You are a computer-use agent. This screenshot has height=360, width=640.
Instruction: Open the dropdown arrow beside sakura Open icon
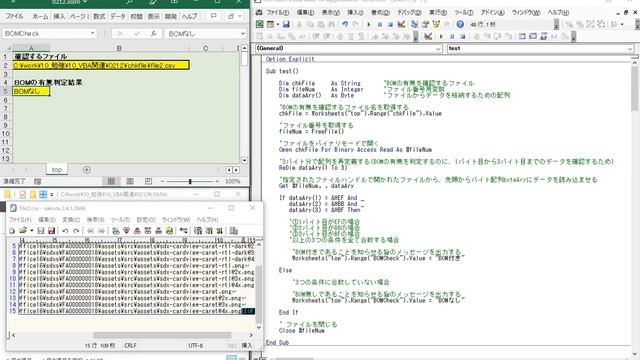(31, 231)
